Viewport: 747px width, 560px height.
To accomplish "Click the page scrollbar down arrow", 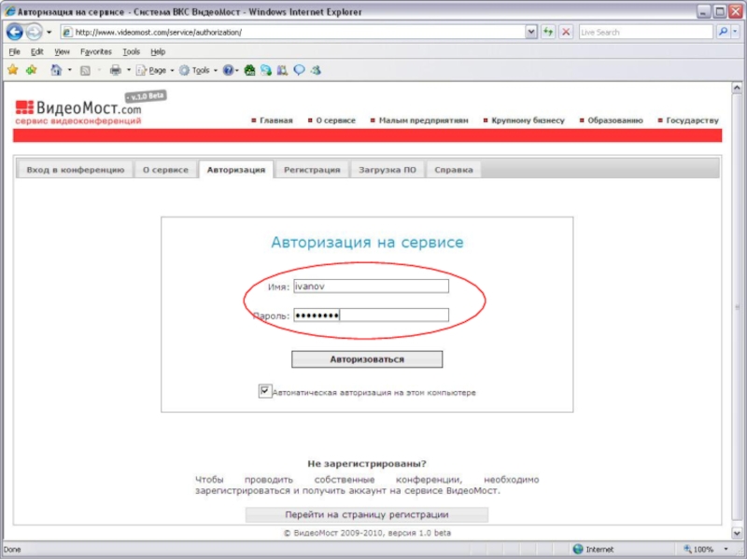I will point(737,533).
